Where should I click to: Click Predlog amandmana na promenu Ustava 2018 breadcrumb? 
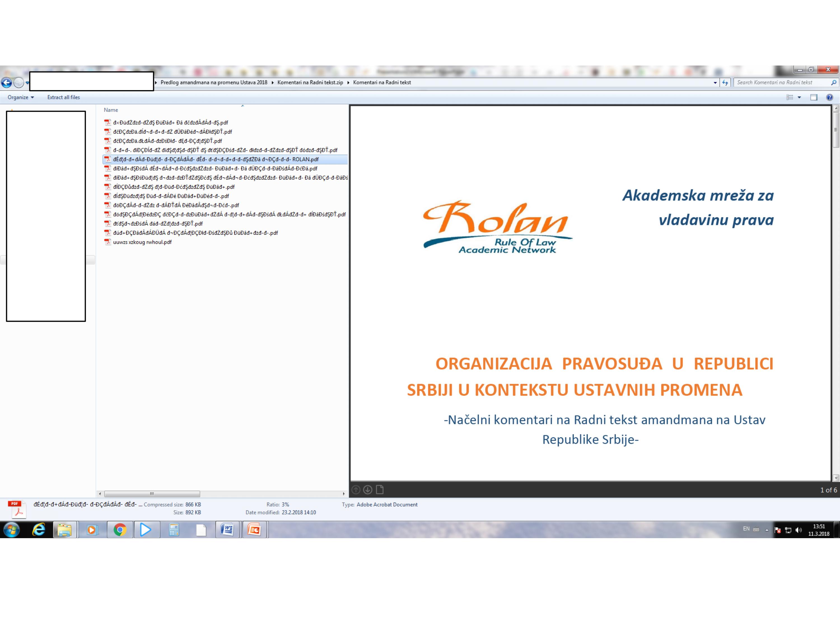point(214,82)
